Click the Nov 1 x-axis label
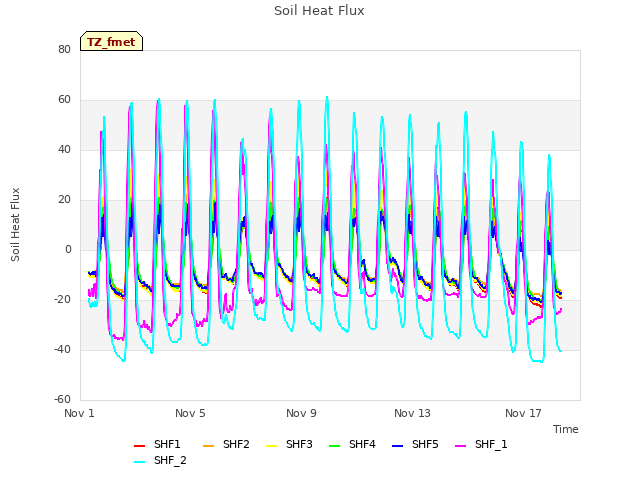The image size is (640, 480). coord(79,413)
